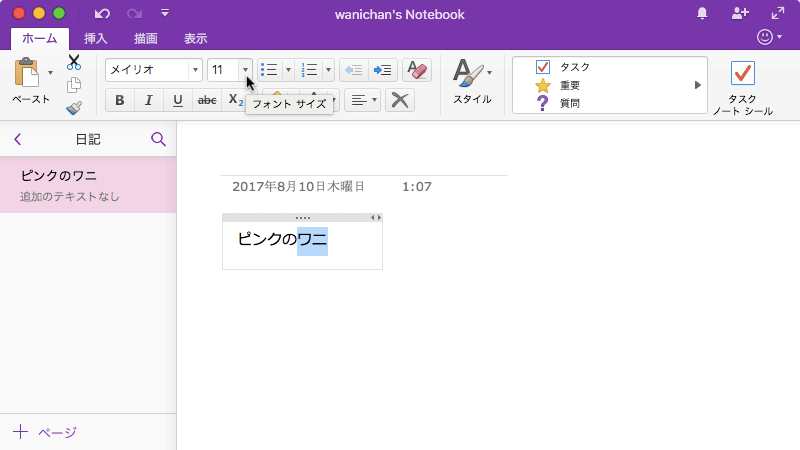
Task: Toggle underline formatting
Action: 178,100
